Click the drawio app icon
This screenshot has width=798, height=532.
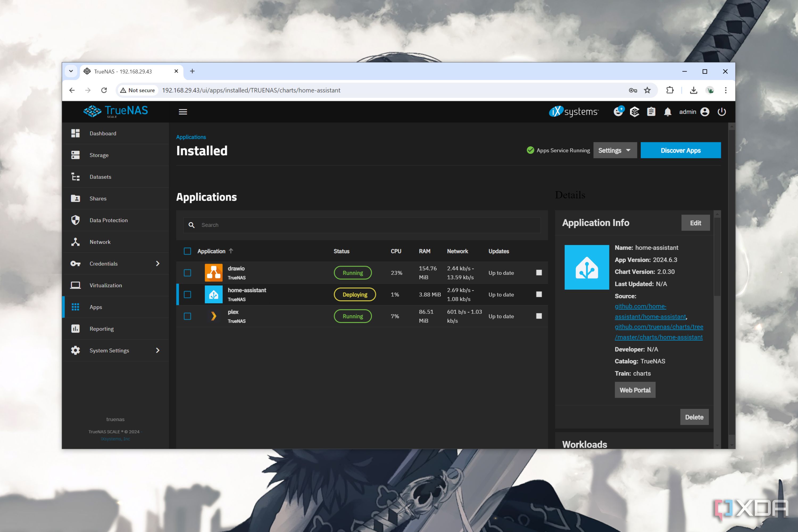(214, 273)
